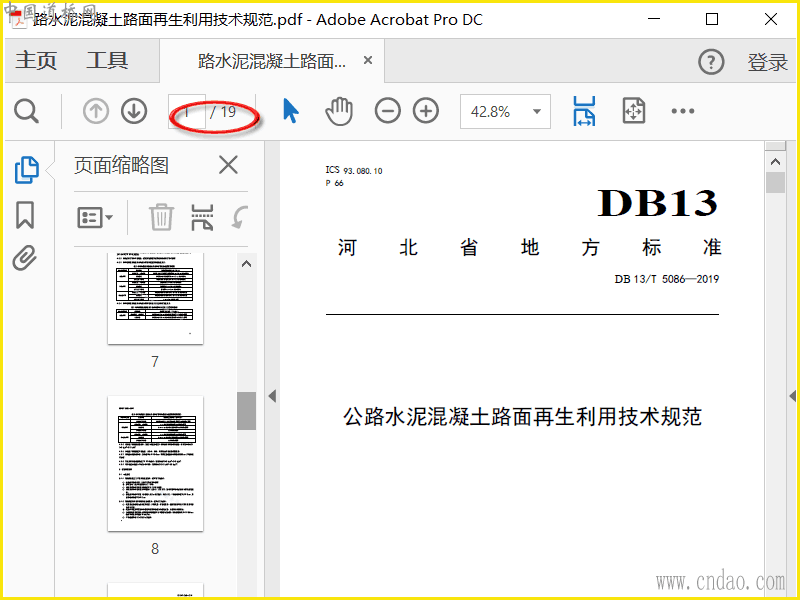Activate the hand pan tool
The height and width of the screenshot is (600, 800).
click(x=339, y=111)
